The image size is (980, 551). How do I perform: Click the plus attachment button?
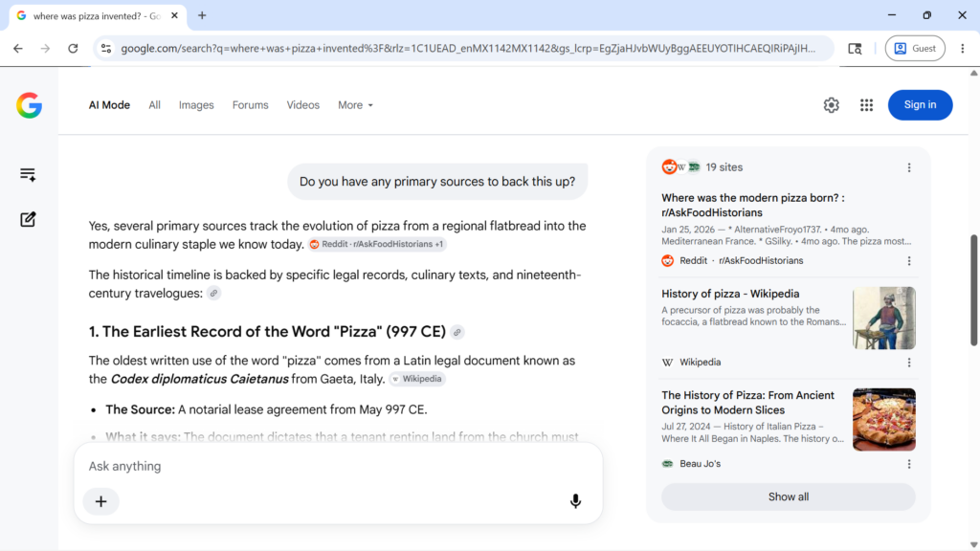(x=100, y=501)
